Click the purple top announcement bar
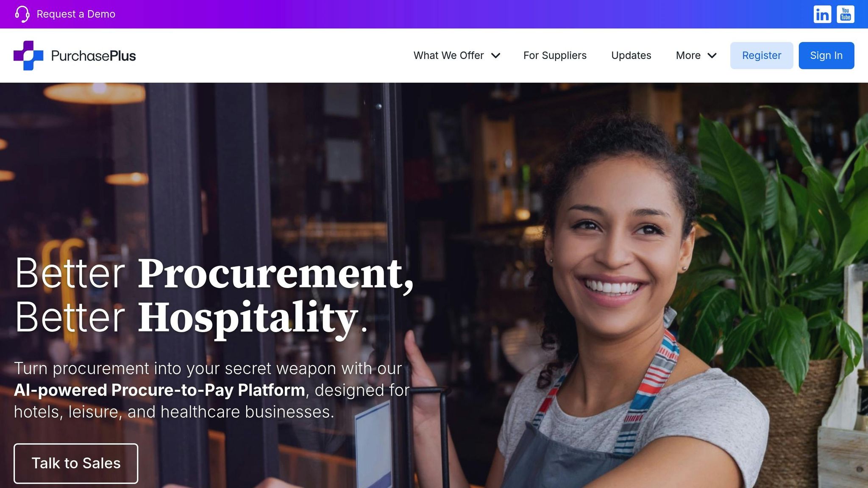Screen dimensions: 868x488 pyautogui.click(x=434, y=14)
